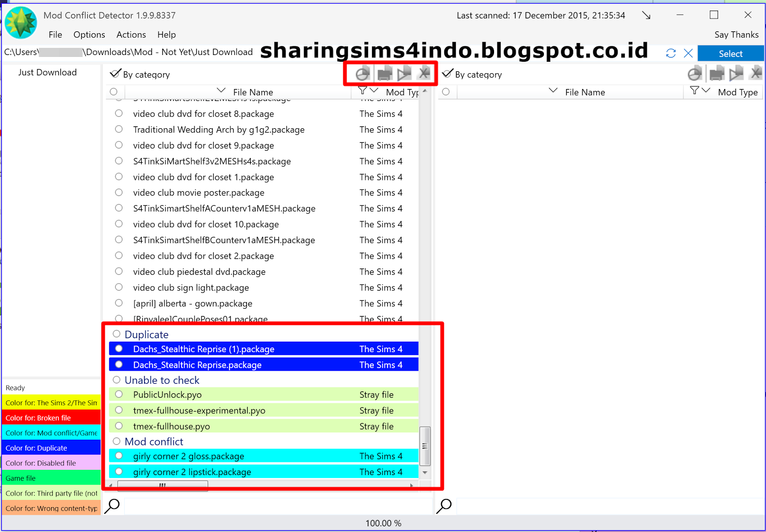Click the right pane search field
Screen dimensions: 766x532
tap(609, 506)
